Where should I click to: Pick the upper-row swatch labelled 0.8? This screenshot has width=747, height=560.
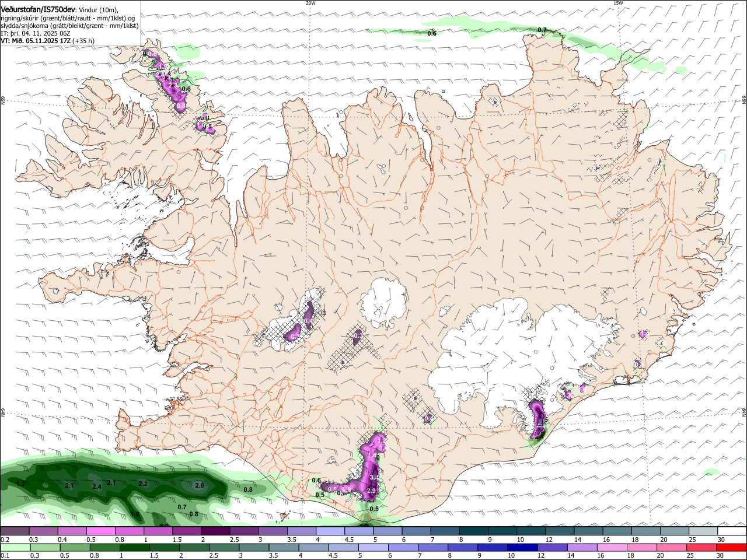pos(129,531)
